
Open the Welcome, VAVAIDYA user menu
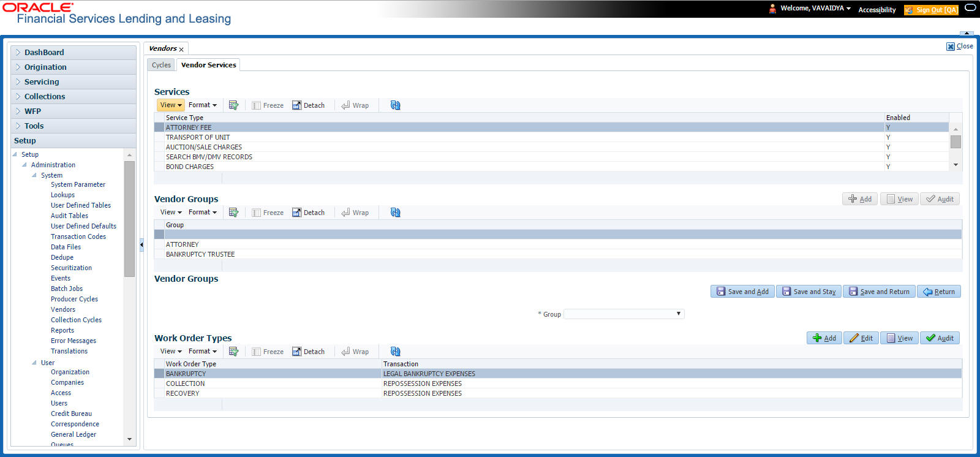816,9
